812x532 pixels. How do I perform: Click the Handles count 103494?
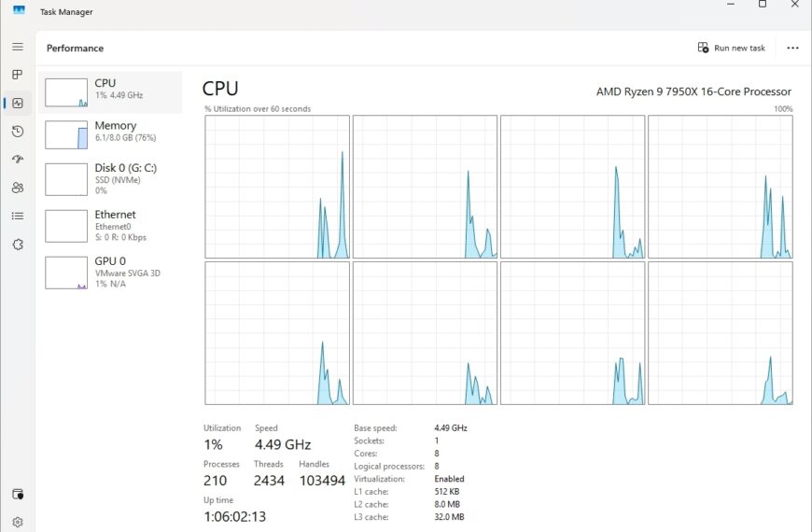pyautogui.click(x=322, y=481)
